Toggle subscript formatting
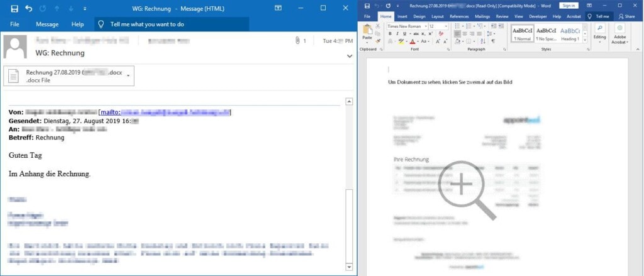 point(423,34)
